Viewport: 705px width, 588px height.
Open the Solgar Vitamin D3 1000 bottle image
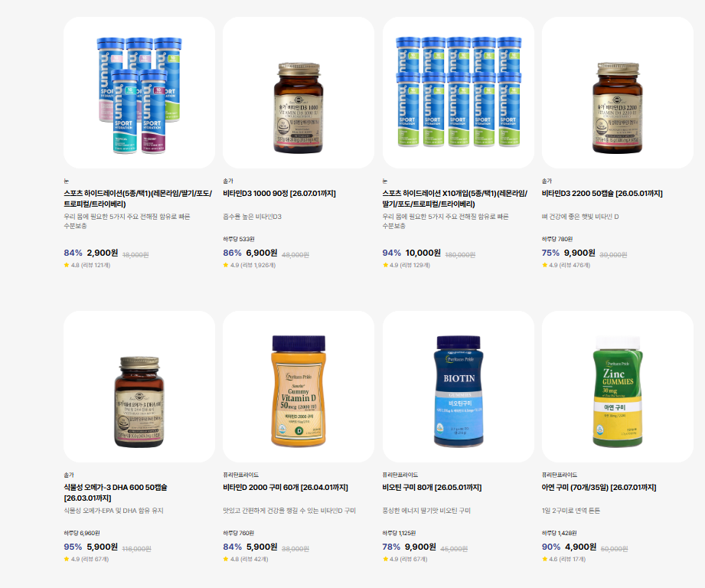(x=299, y=93)
